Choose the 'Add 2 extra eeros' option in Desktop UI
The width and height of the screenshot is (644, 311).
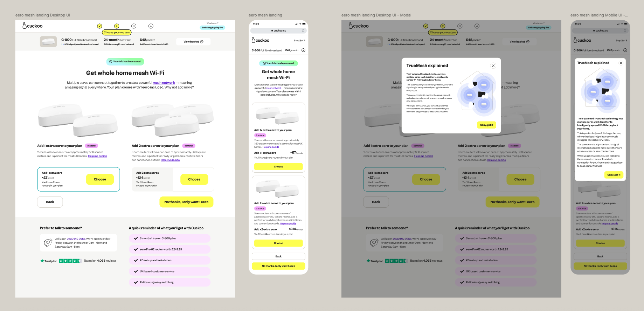(x=194, y=179)
